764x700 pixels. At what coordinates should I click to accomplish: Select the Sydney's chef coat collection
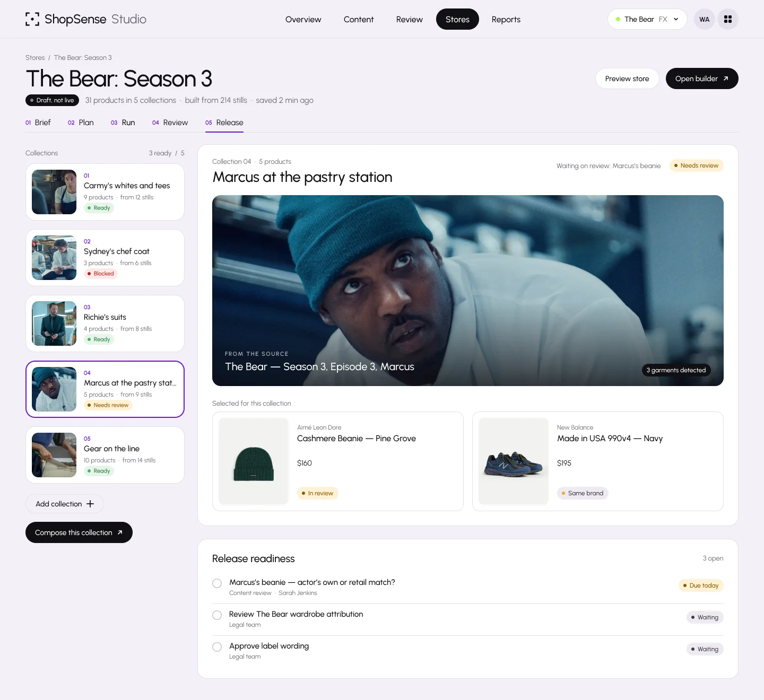tap(105, 258)
